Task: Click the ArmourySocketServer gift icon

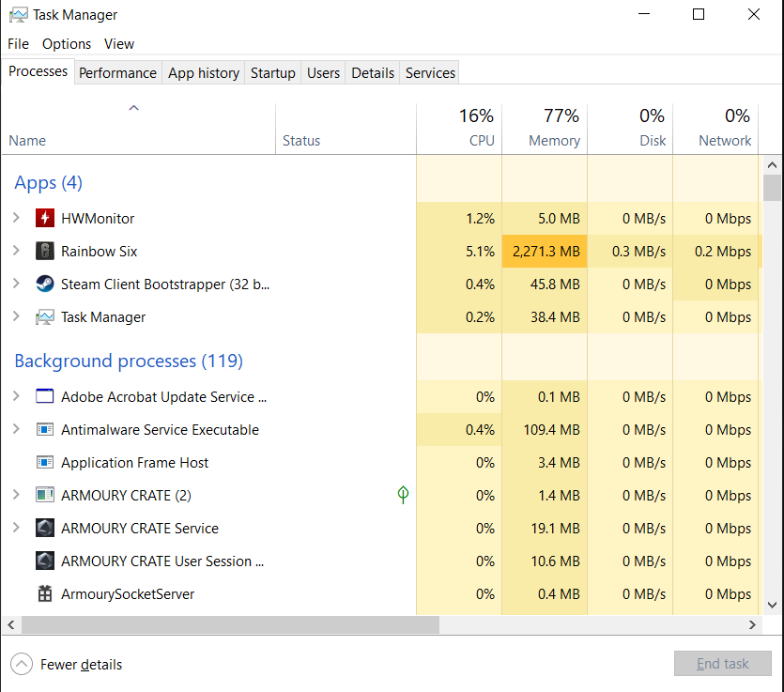Action: [x=45, y=593]
